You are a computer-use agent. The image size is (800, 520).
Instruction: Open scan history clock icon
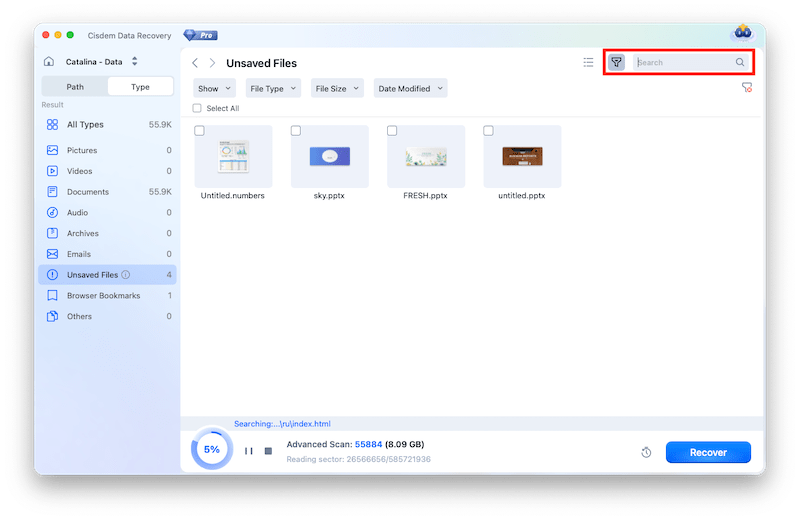tap(646, 453)
